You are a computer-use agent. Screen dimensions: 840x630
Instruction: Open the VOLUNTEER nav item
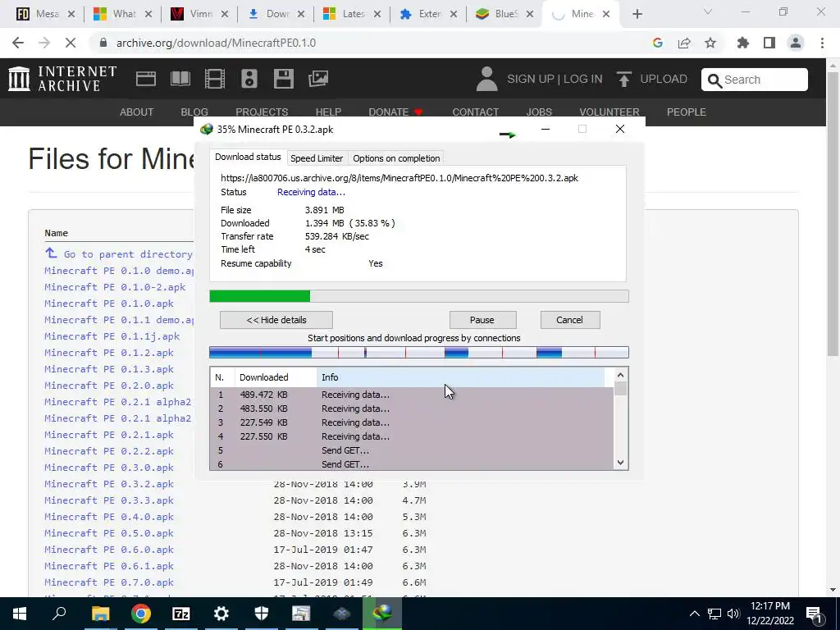click(609, 112)
